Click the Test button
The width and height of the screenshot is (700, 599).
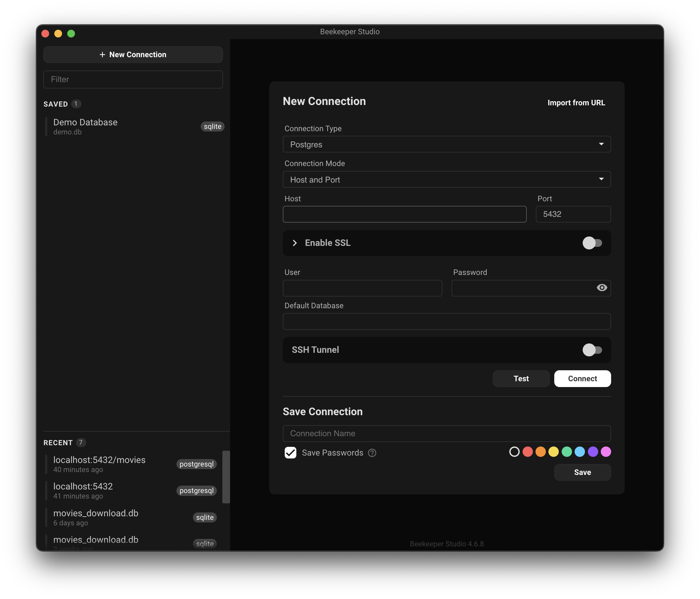[521, 379]
